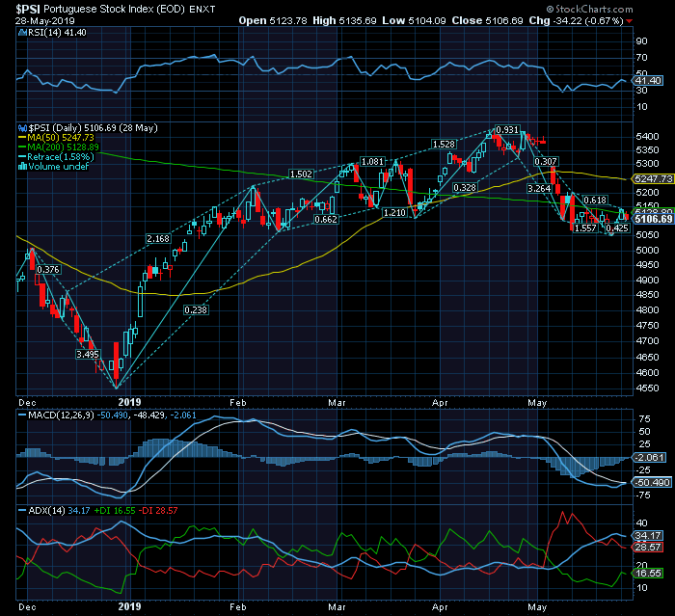
Task: Click the RSI(14) legend line icon
Action: click(x=22, y=31)
